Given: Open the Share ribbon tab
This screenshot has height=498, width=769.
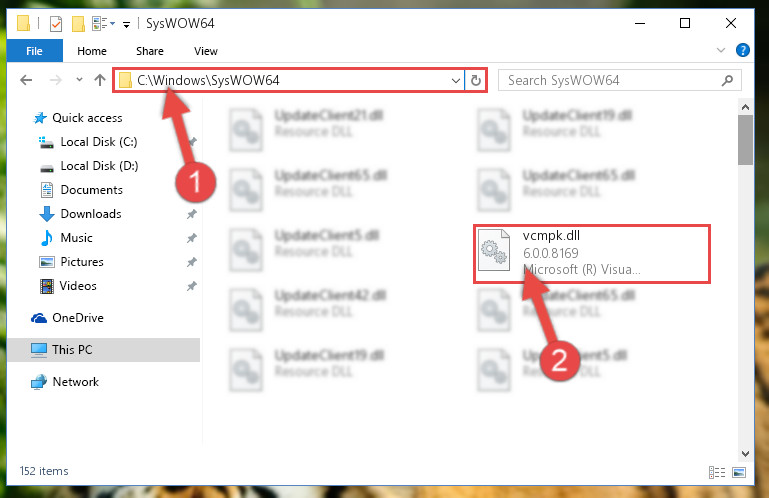Looking at the screenshot, I should 150,51.
